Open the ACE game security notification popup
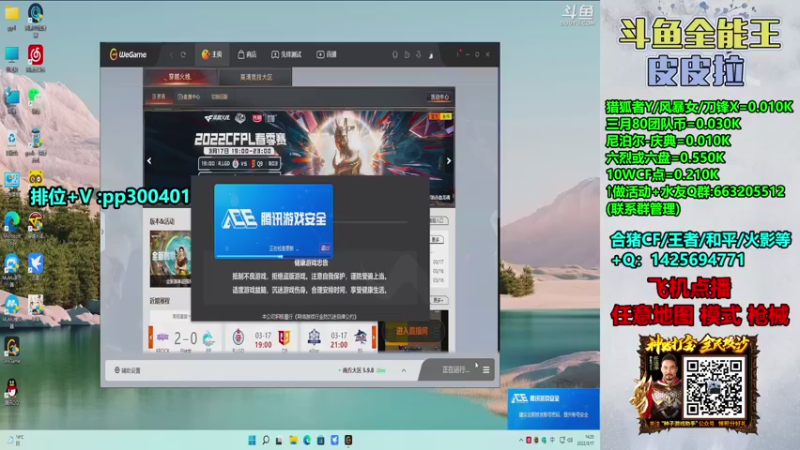The height and width of the screenshot is (450, 800). [x=553, y=408]
